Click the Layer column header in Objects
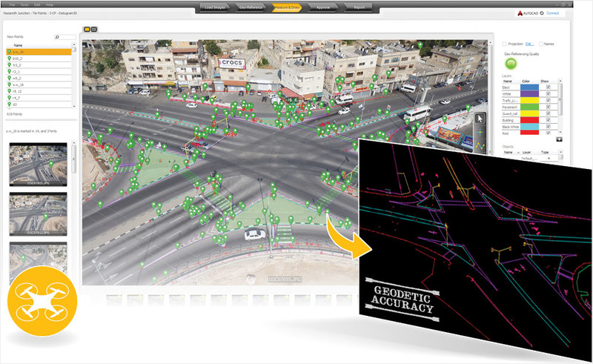Viewport: 593px width, 364px height. pyautogui.click(x=527, y=152)
